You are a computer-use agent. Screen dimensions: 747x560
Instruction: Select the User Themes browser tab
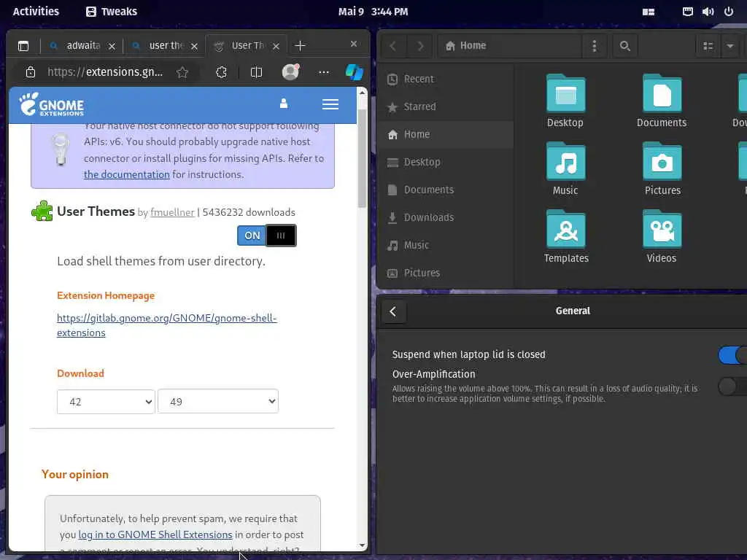pos(247,46)
